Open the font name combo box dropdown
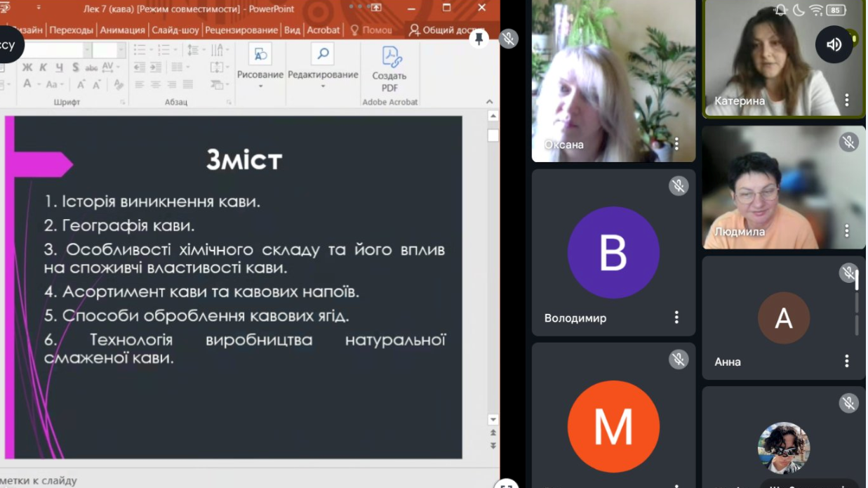868x488 pixels. [87, 50]
